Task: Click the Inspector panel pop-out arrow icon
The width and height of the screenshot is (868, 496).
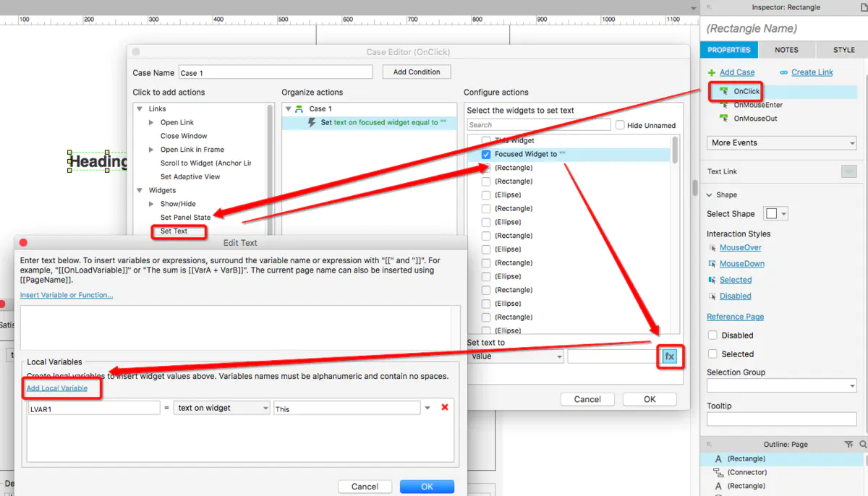Action: coord(709,7)
